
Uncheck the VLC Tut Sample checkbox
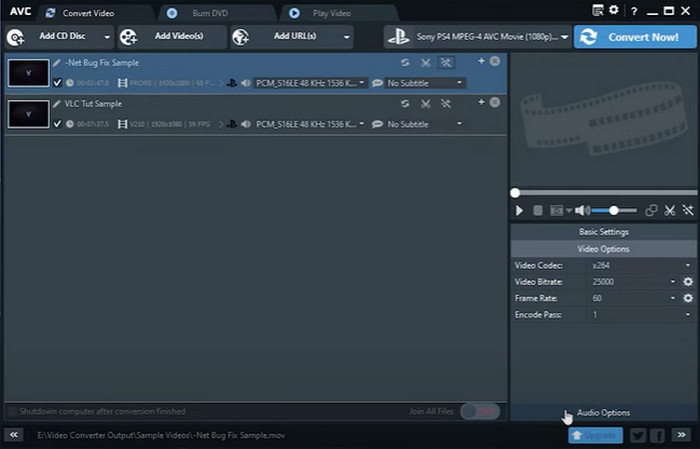pyautogui.click(x=57, y=124)
